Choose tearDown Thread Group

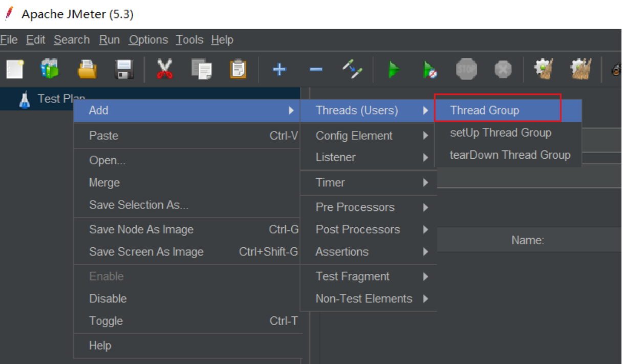(508, 155)
